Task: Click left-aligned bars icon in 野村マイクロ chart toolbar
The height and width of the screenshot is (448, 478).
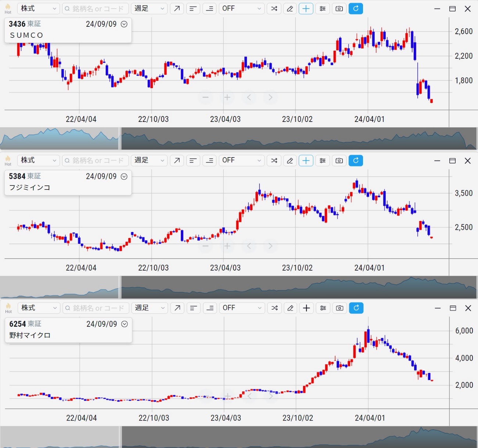Action: [193, 308]
